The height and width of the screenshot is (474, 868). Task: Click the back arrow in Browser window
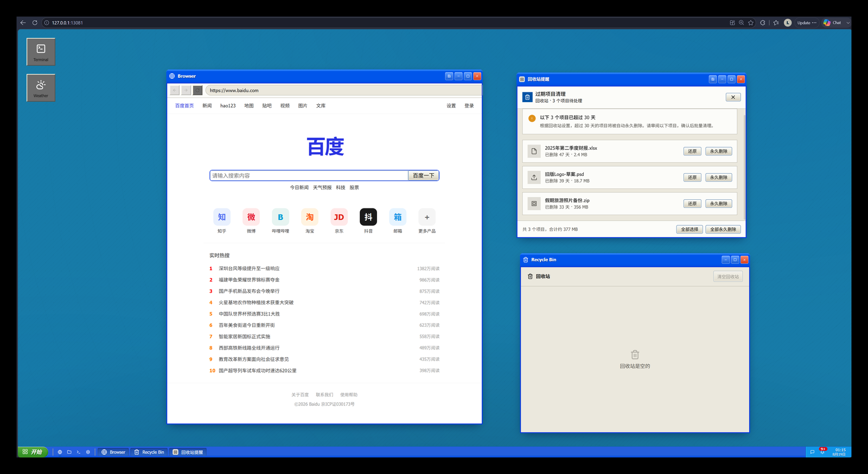(x=175, y=90)
